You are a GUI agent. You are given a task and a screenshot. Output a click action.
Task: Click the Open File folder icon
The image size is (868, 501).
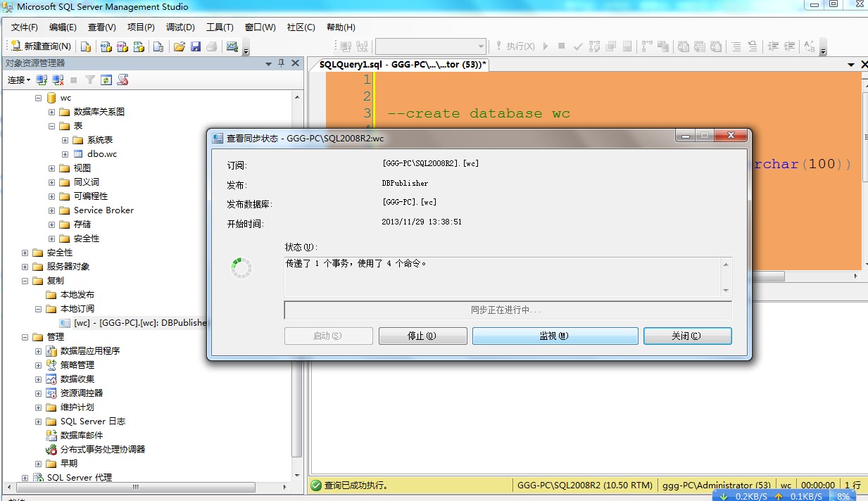pos(180,46)
